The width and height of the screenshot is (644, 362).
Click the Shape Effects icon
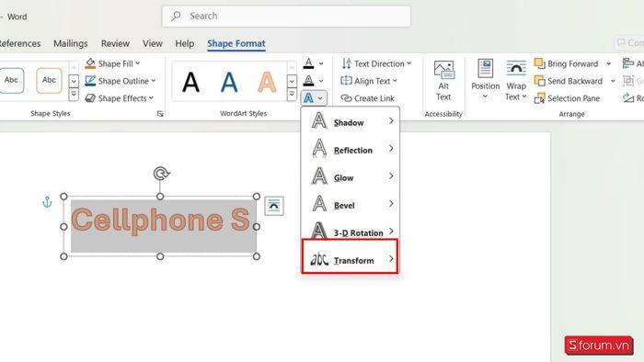(x=90, y=98)
